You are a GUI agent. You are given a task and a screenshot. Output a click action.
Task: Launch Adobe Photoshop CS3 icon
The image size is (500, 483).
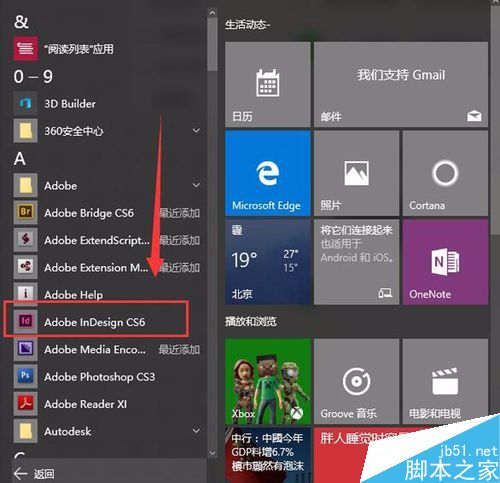[x=25, y=377]
